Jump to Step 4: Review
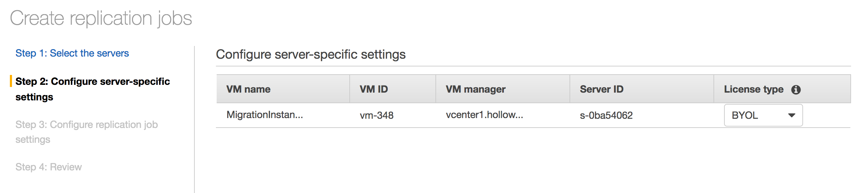 point(48,167)
